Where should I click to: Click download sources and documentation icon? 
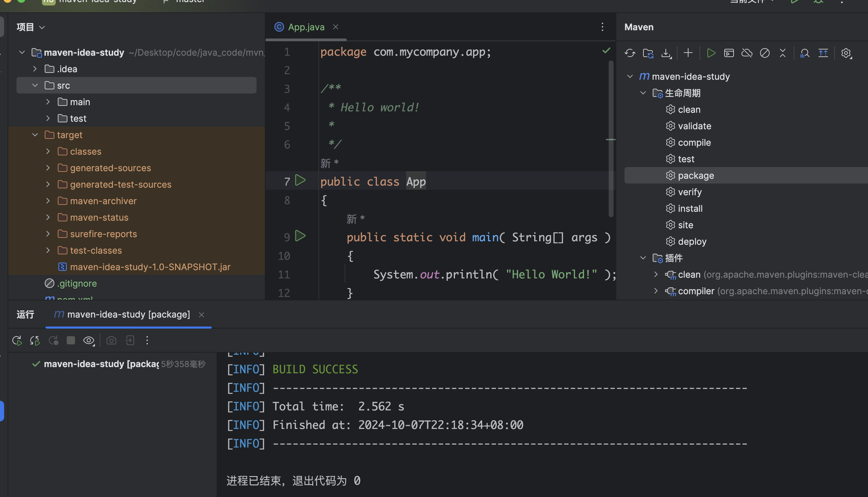pyautogui.click(x=666, y=53)
